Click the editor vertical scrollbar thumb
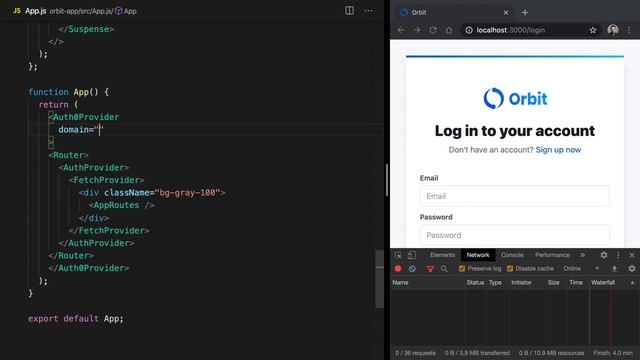This screenshot has height=360, width=640. pos(380,279)
